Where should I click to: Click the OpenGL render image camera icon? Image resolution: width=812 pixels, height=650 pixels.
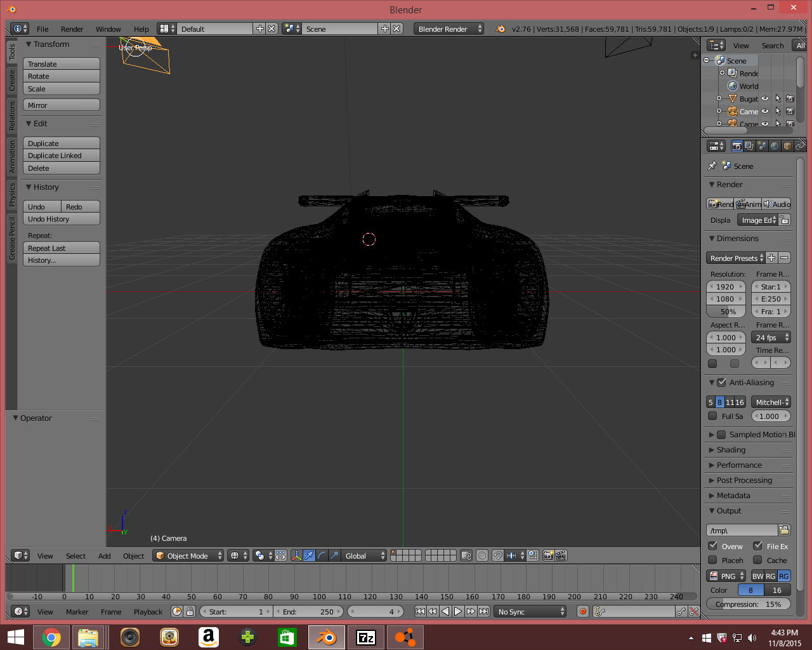tap(549, 555)
